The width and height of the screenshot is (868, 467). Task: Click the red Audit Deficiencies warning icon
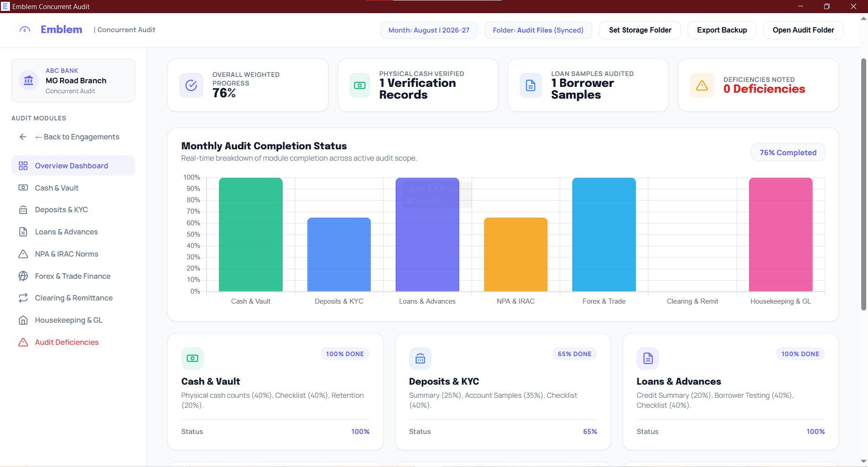click(23, 342)
